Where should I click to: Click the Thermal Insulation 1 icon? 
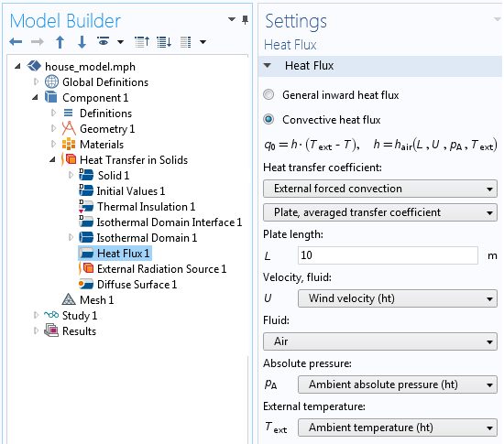click(86, 206)
